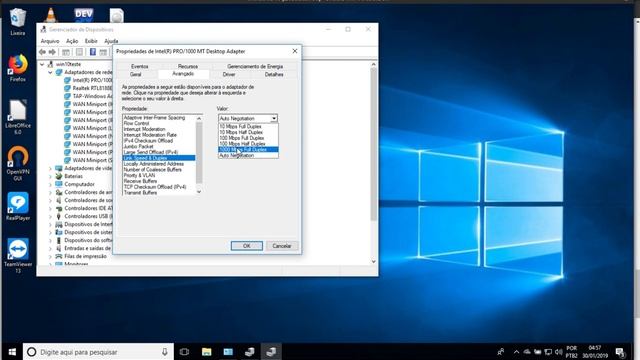Click the Baterias category icon
Viewport: 640px width, 360px height.
click(x=59, y=176)
